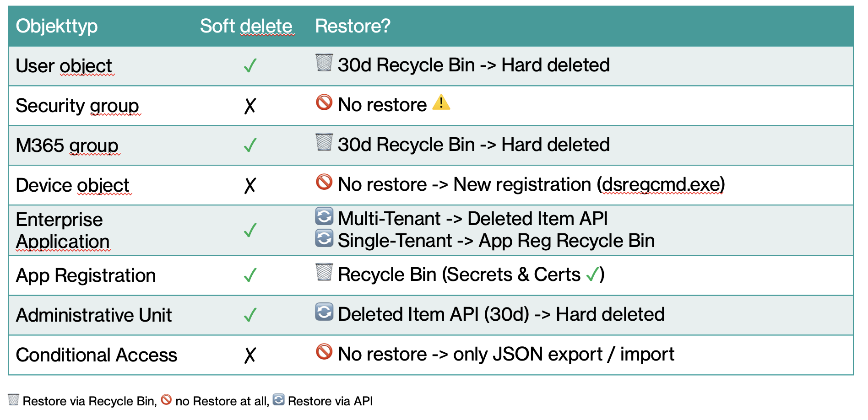Image resolution: width=868 pixels, height=420 pixels.
Task: Click the recycle bin icon in User object row
Action: point(324,63)
